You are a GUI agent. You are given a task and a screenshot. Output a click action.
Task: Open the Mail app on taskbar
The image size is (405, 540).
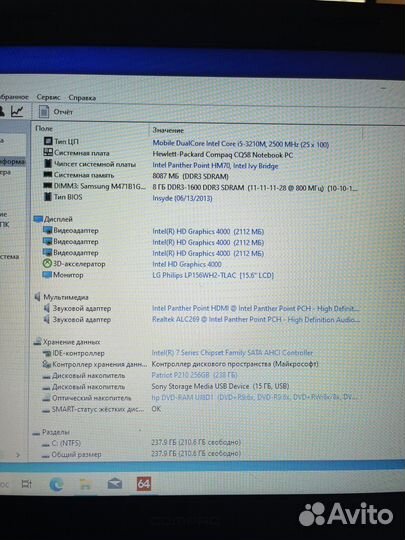point(115,484)
